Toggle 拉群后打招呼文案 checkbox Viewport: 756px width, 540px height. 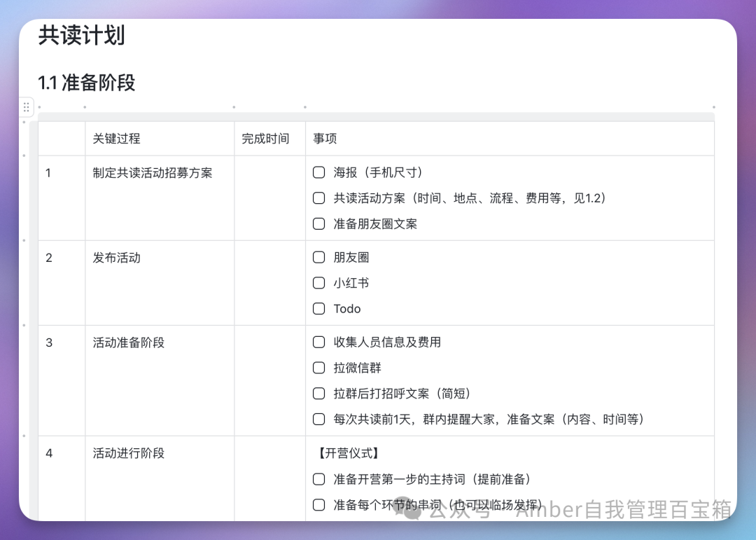318,394
